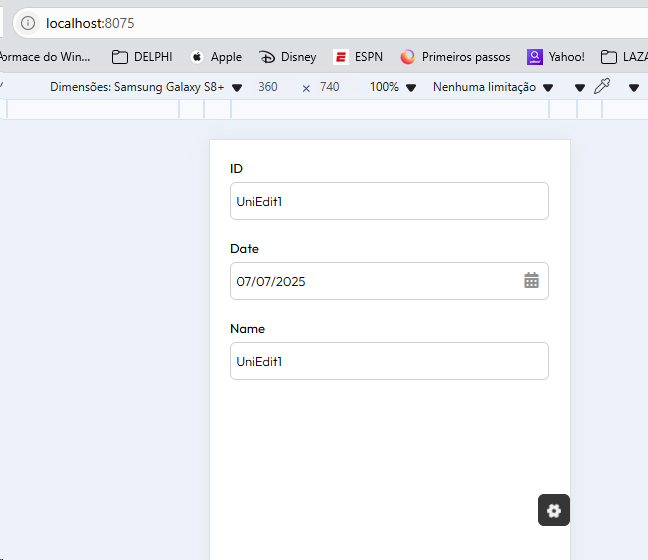This screenshot has height=560, width=648.
Task: Click the eyedropper icon in device toolbar
Action: pos(602,87)
